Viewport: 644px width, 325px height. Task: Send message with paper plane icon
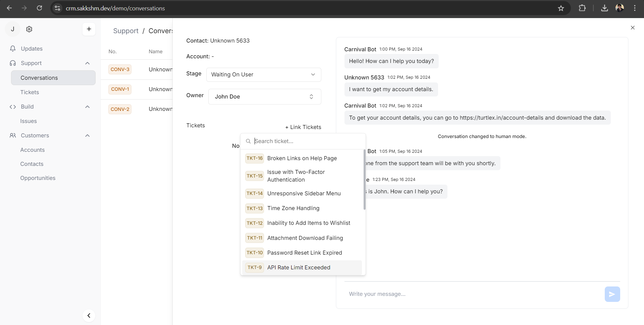tap(612, 294)
